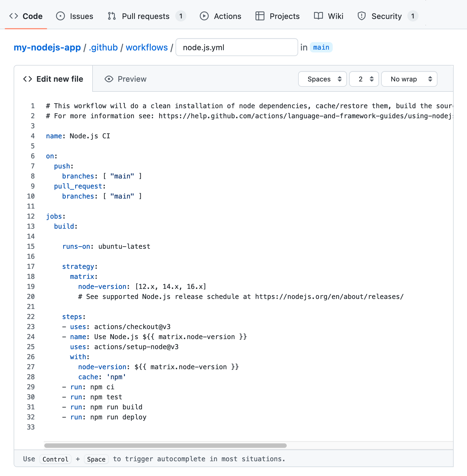467x476 pixels.
Task: Open the Spaces indent mode dropdown
Action: coord(322,79)
